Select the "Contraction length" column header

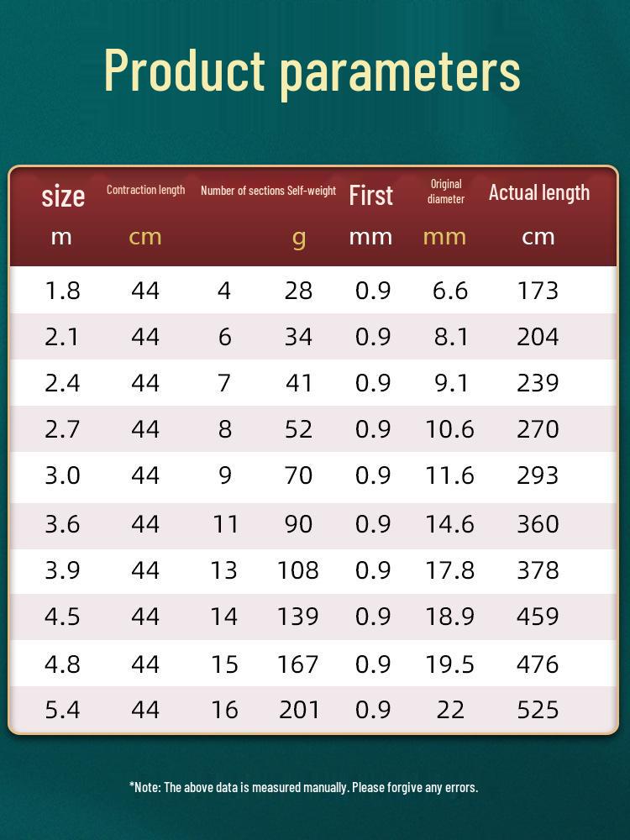pos(145,190)
